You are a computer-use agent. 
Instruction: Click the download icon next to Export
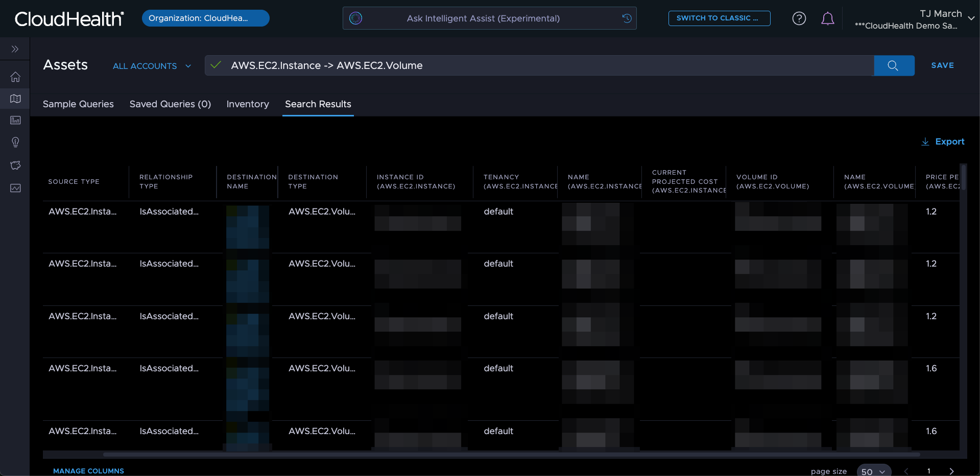(925, 142)
